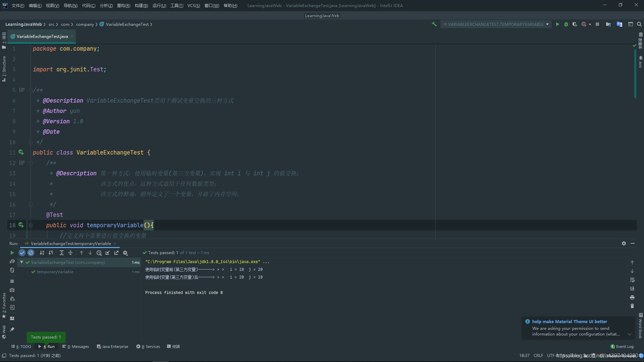
Task: Print the console output
Action: click(632, 297)
